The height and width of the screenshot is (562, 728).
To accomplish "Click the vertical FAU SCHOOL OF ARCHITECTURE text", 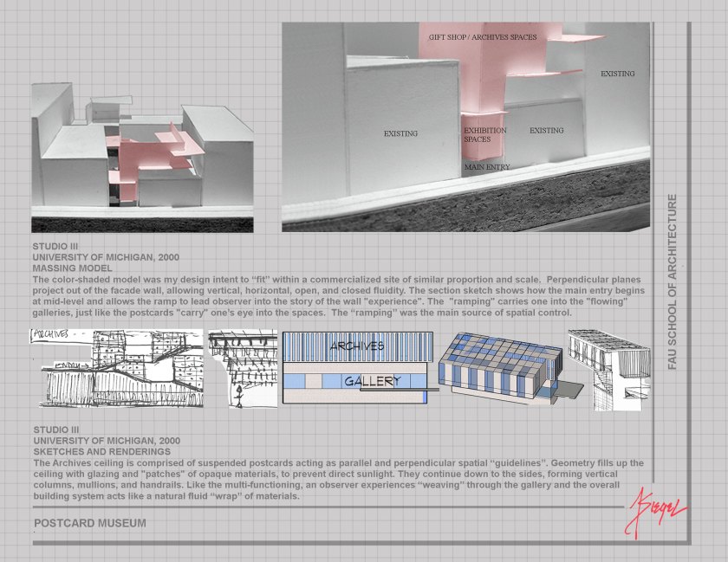I will (673, 282).
